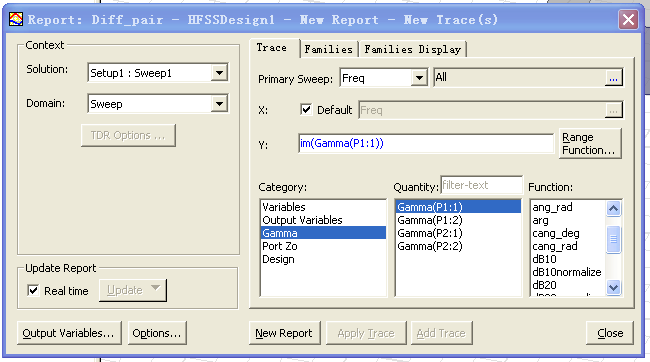
Task: Open the Primary Sweep Freq dropdown
Action: [419, 78]
